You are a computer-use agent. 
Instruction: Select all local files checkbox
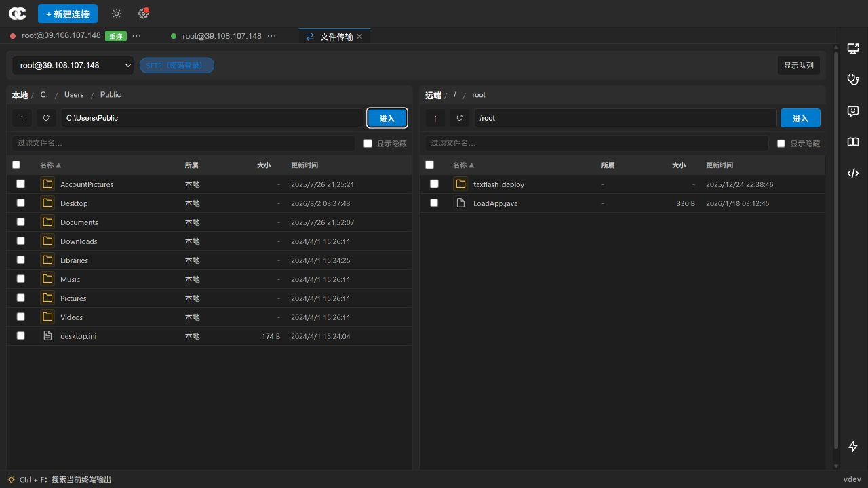click(x=16, y=165)
